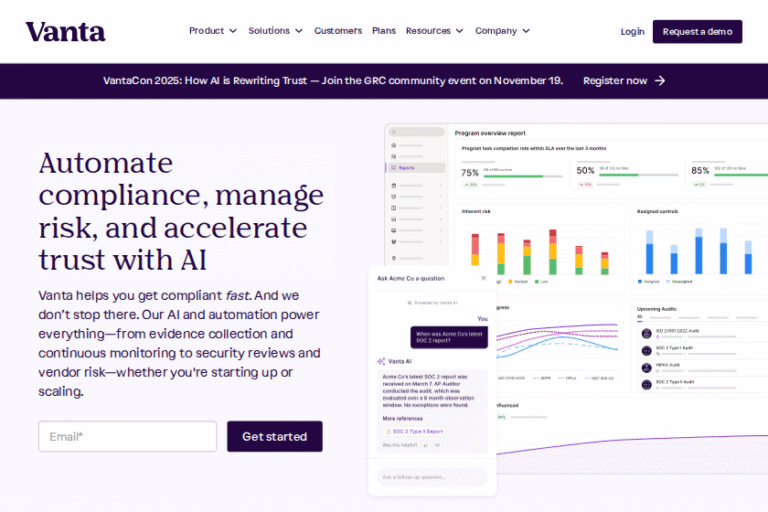Screen dimensions: 768x512
Task: Click the thumbs down icon in chat
Action: [x=437, y=444]
